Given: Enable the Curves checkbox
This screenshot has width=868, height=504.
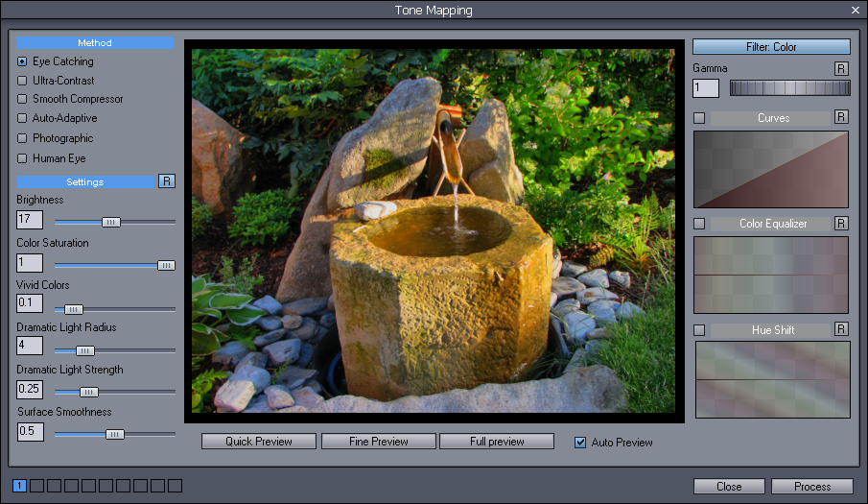Looking at the screenshot, I should (699, 118).
